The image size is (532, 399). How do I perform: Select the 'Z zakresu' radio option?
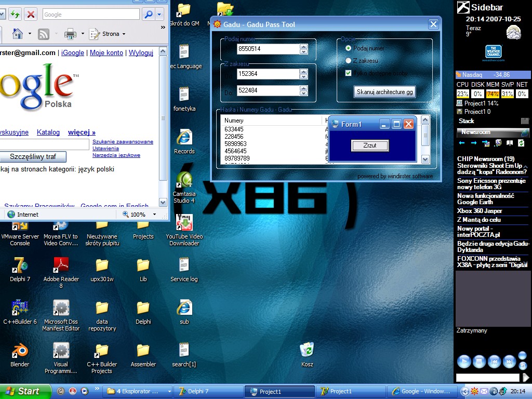[349, 61]
